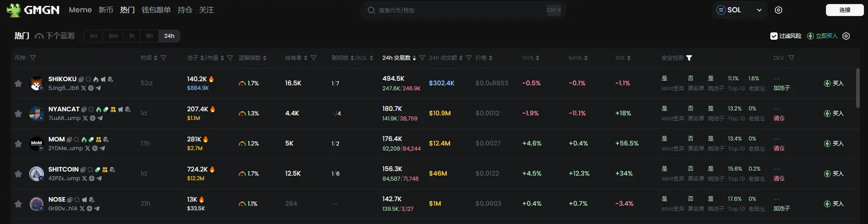868x224 pixels.
Task: Buy NYANCAT with 买入 button
Action: [x=834, y=114]
